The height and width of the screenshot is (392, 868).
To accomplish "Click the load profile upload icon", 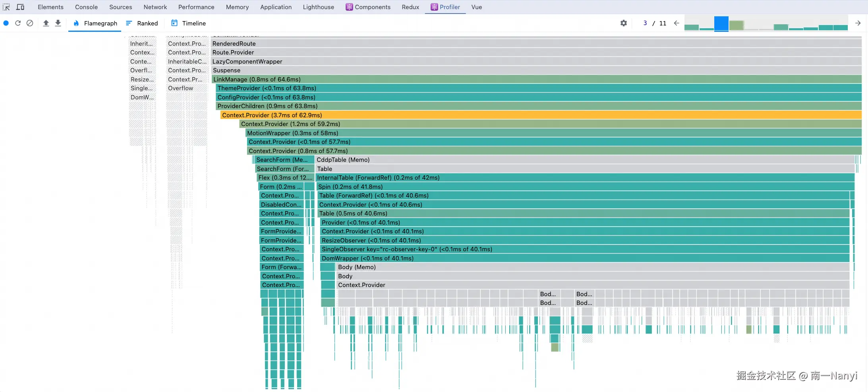I will point(46,23).
